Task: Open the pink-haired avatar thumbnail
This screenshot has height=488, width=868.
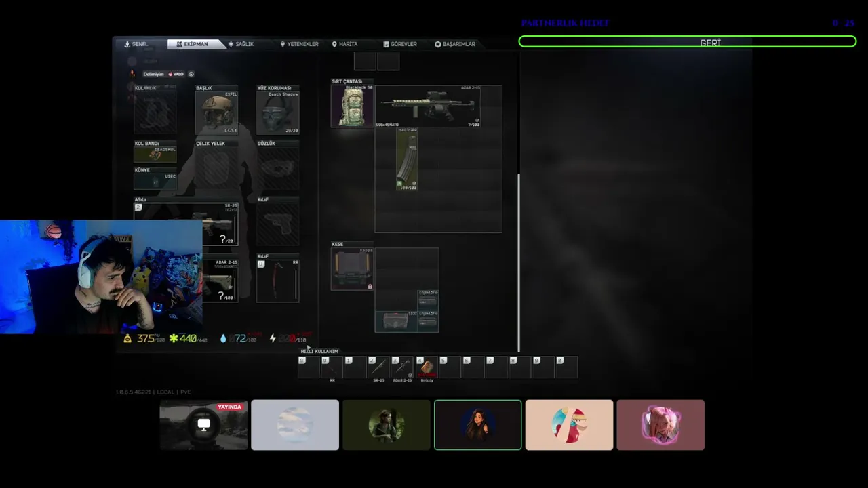Action: click(x=660, y=425)
